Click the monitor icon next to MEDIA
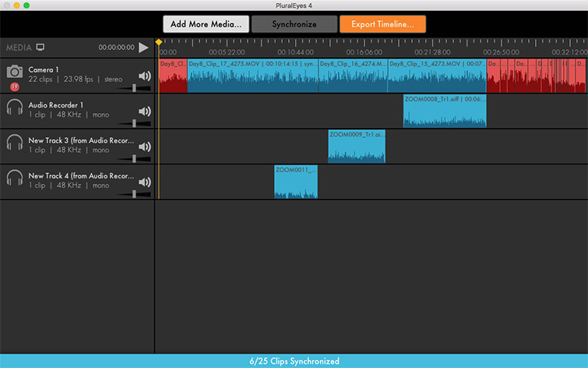This screenshot has width=588, height=368. click(40, 48)
